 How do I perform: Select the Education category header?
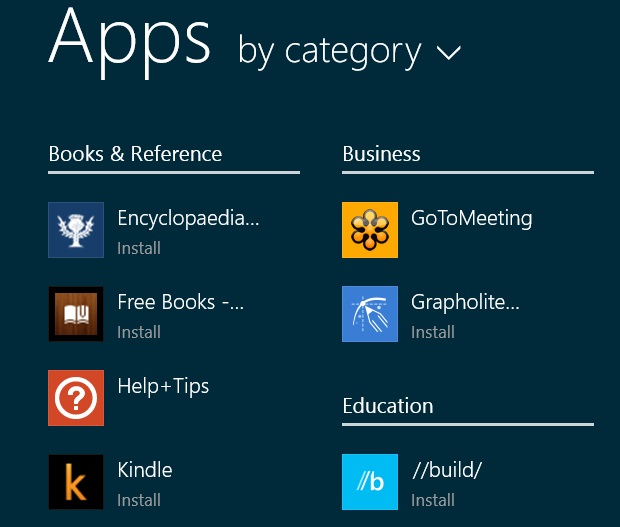click(388, 406)
